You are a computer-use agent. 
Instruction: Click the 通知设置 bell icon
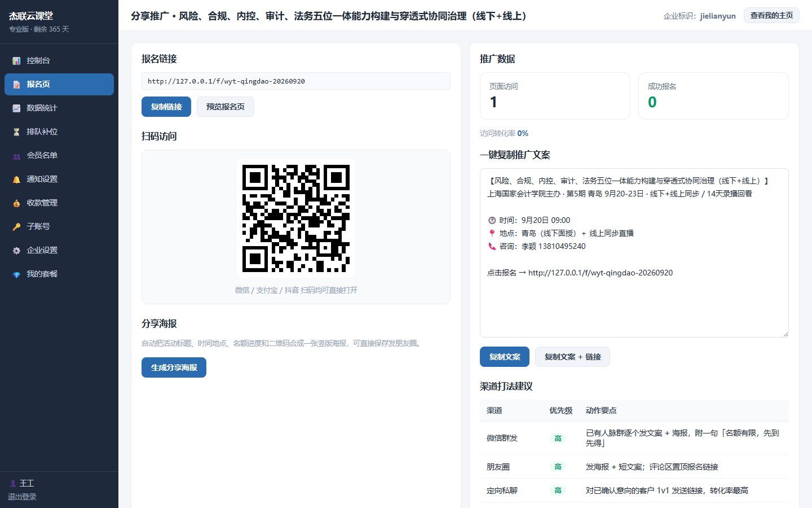[x=16, y=179]
